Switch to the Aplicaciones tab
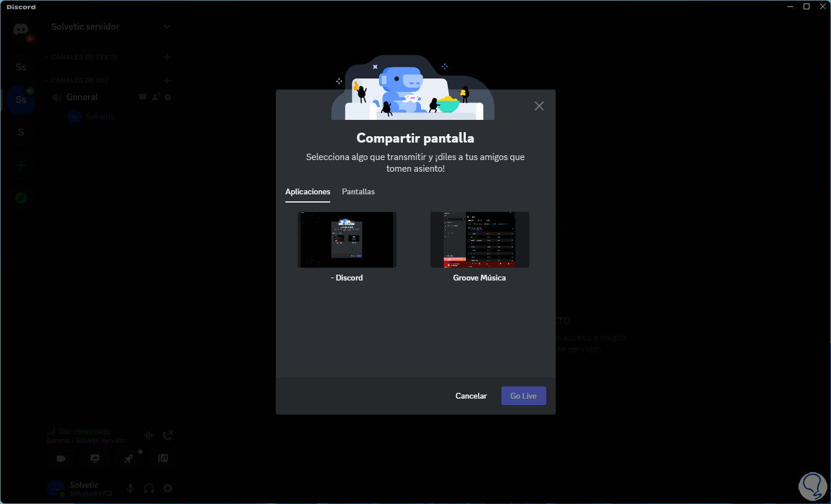Viewport: 831px width, 504px height. 307,192
